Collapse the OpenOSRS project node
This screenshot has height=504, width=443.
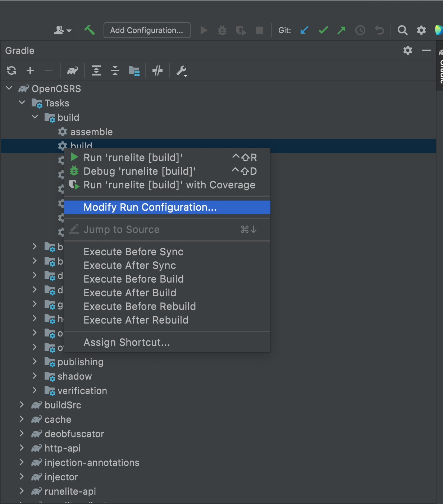point(9,88)
